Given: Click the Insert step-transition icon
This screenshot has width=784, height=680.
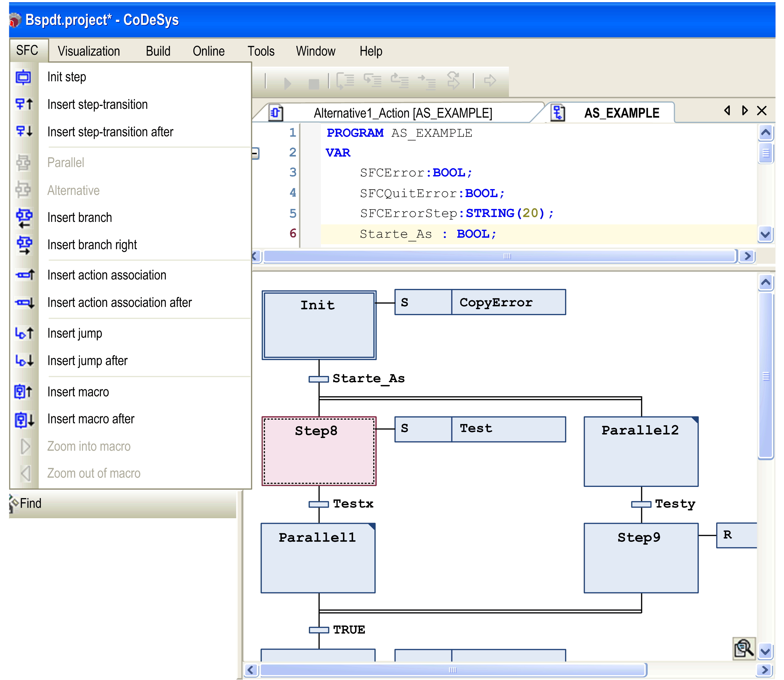Looking at the screenshot, I should pyautogui.click(x=24, y=104).
